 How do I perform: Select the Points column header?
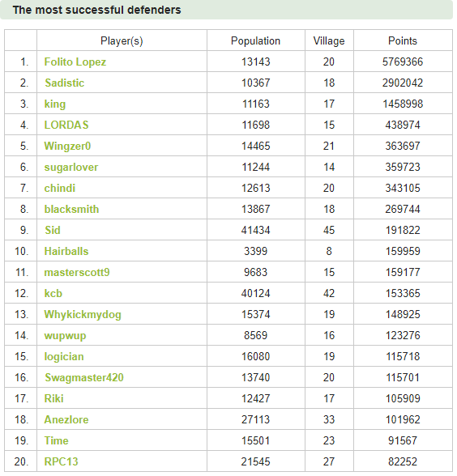pos(403,41)
